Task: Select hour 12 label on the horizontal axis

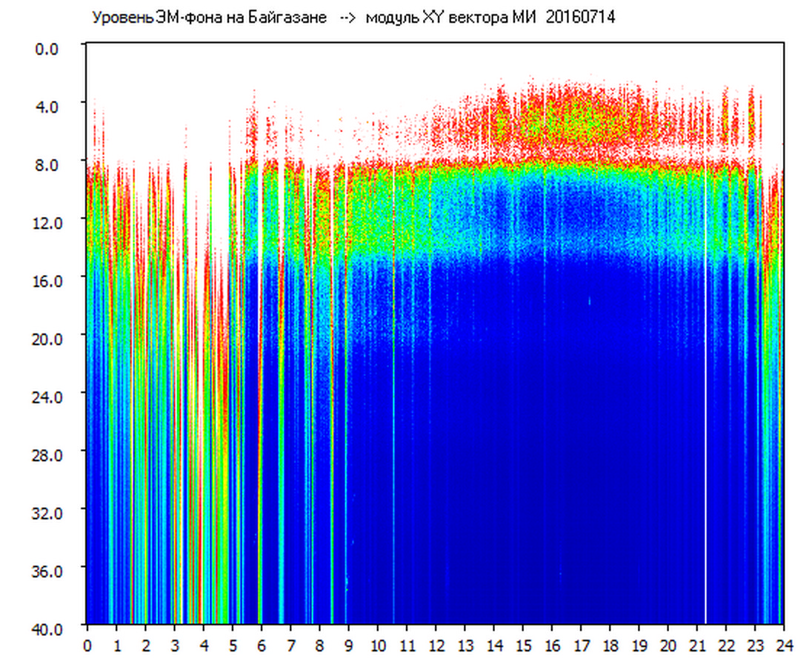Action: [x=436, y=646]
